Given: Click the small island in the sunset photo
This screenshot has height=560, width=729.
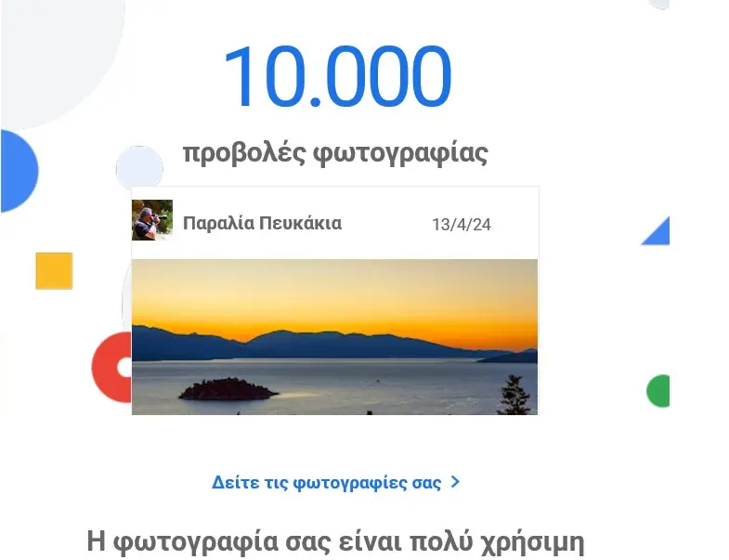Looking at the screenshot, I should pyautogui.click(x=228, y=389).
